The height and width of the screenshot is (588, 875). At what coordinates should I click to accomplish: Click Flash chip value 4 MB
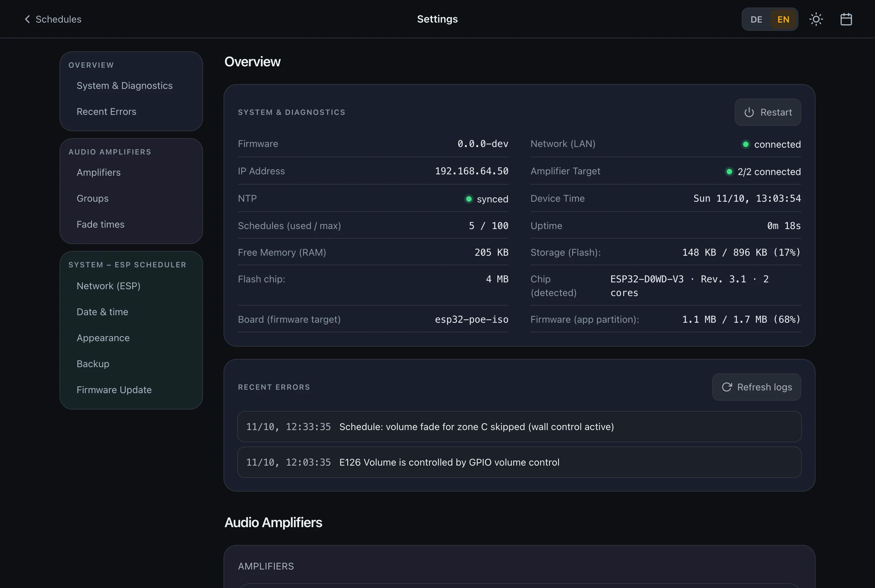pos(497,279)
